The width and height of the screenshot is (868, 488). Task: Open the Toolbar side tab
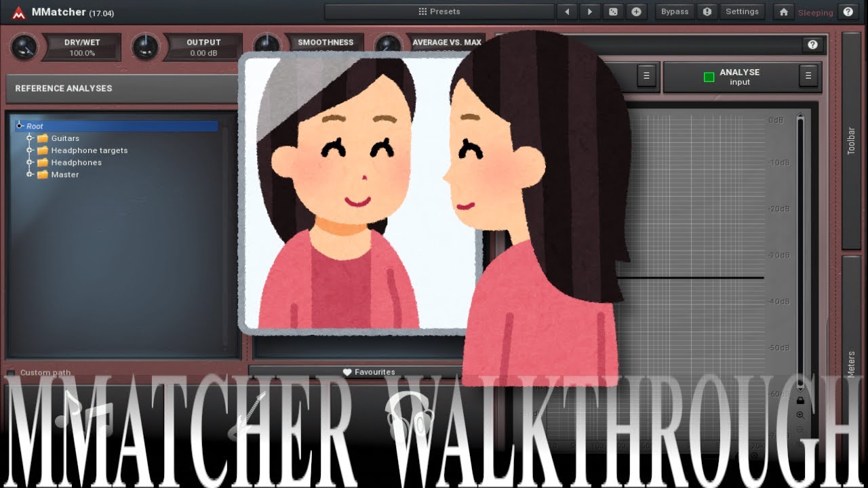point(851,141)
